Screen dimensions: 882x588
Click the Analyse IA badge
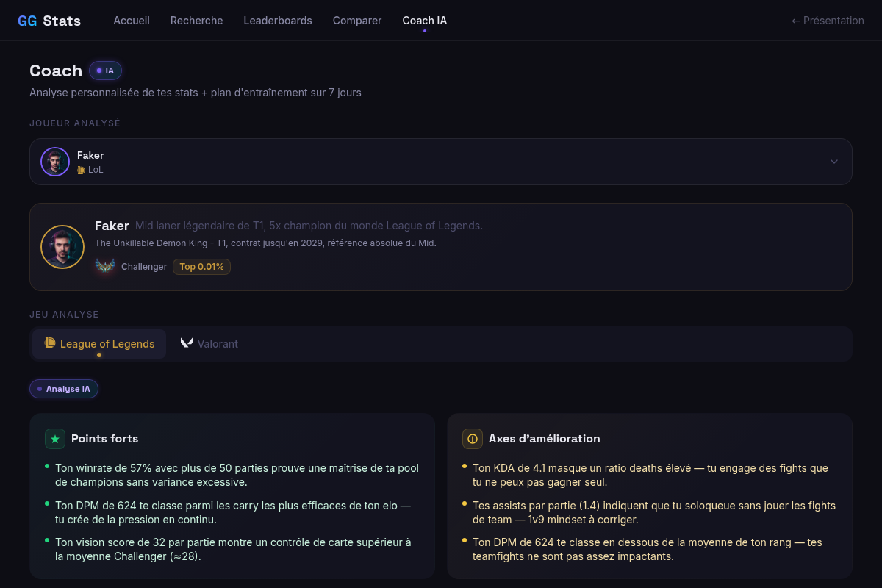64,389
